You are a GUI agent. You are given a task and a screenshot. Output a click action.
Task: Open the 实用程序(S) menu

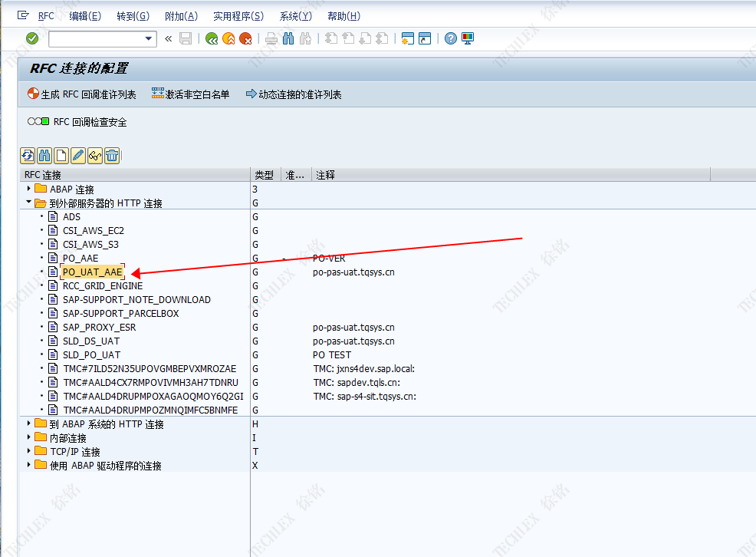point(238,16)
